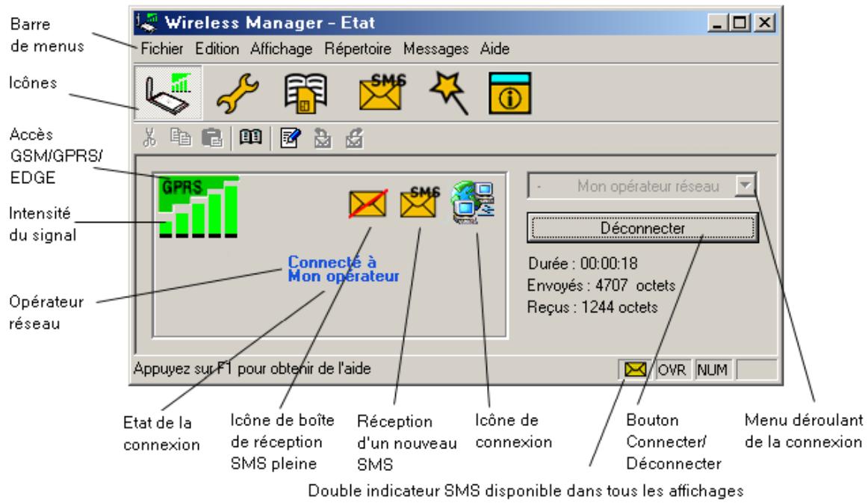Expand the Mon opérateur réseau dropdown arrow
This screenshot has height=503, width=868.
(745, 185)
